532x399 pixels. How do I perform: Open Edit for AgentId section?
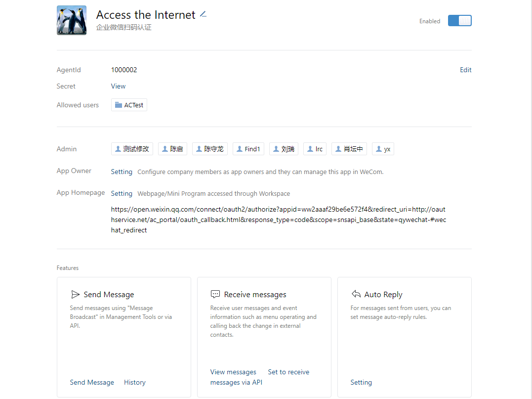(465, 70)
